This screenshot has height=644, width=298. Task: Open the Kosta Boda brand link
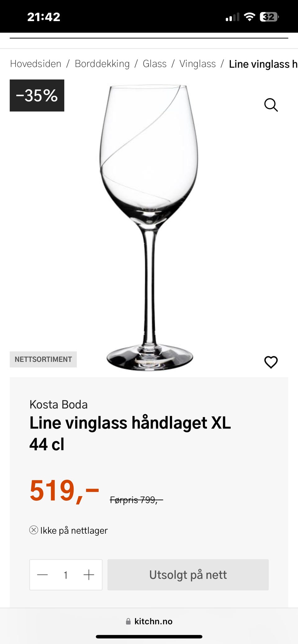click(59, 405)
